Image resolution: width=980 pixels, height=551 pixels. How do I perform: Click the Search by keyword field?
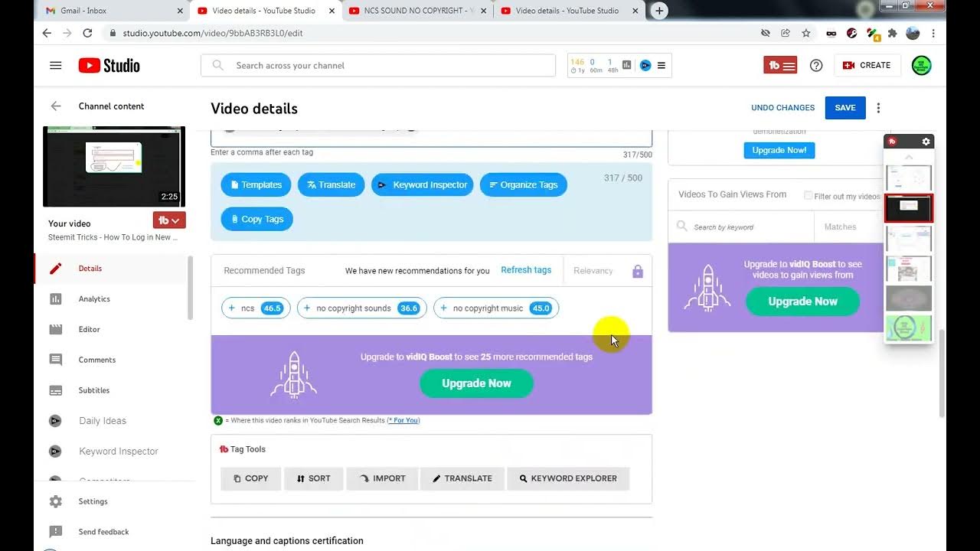pyautogui.click(x=740, y=227)
